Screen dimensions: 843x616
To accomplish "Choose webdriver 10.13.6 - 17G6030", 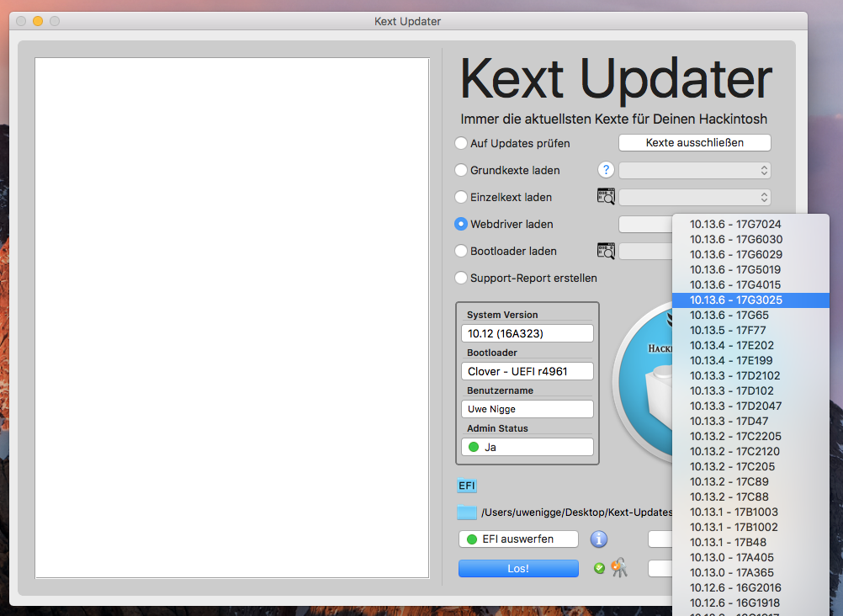I will tap(750, 239).
